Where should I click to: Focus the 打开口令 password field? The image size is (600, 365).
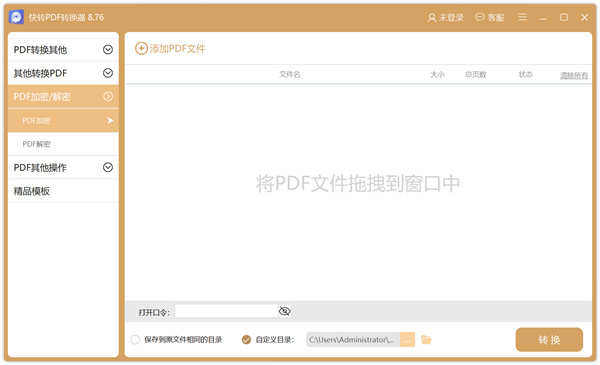coord(226,311)
